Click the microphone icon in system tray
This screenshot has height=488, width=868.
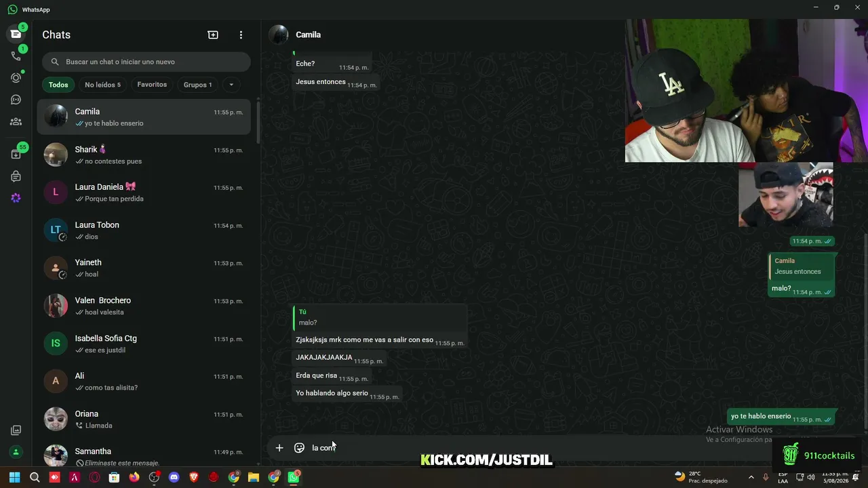(x=766, y=477)
